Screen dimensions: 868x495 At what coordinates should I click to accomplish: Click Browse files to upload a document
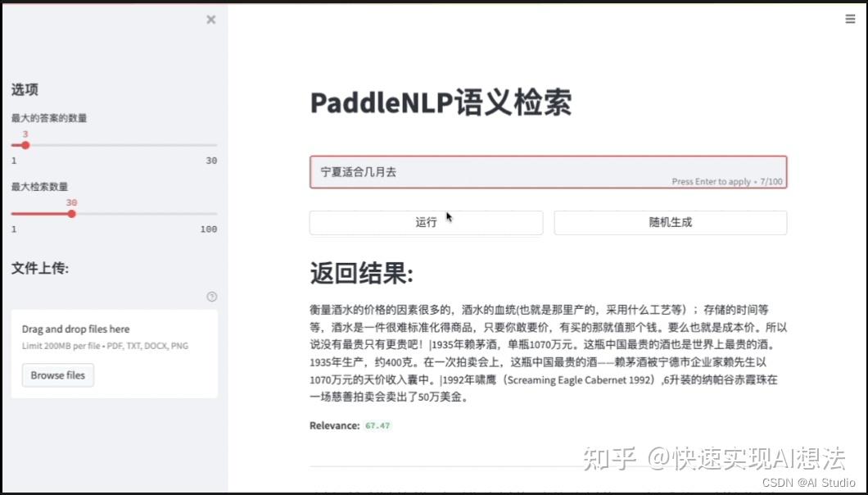(x=57, y=375)
